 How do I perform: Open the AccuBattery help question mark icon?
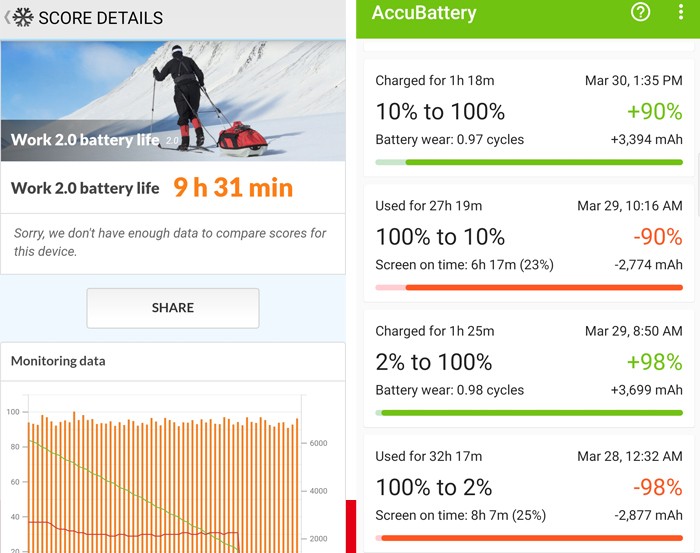click(x=640, y=12)
